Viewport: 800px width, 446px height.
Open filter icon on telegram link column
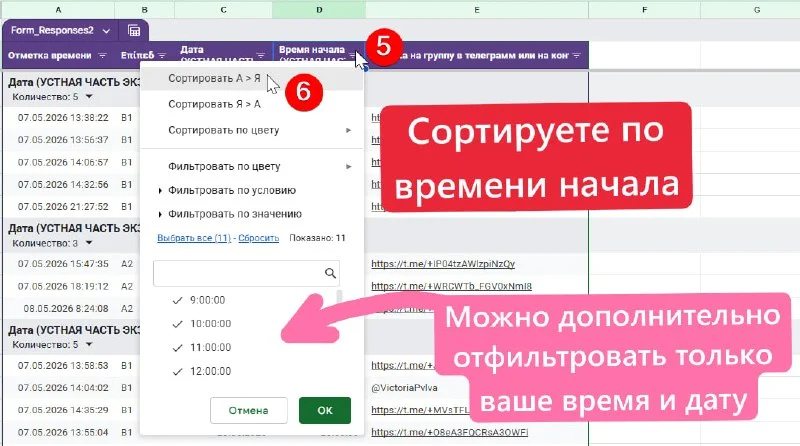pos(577,55)
